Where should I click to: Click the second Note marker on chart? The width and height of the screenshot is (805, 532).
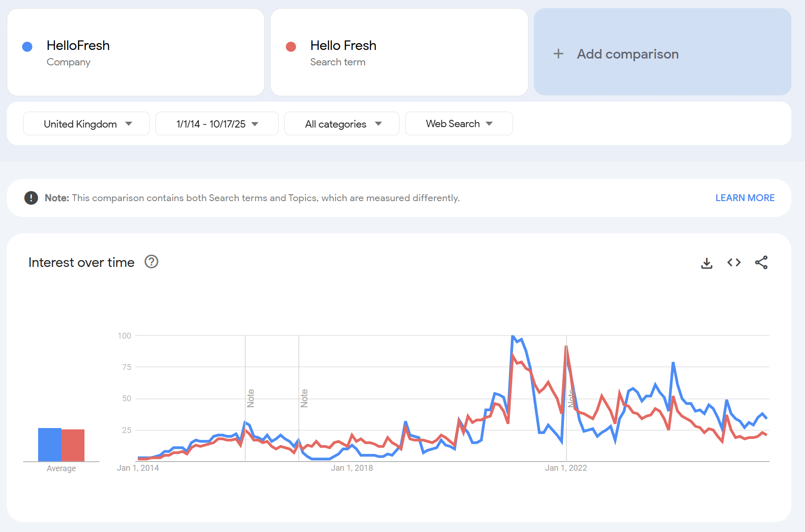[x=304, y=398]
